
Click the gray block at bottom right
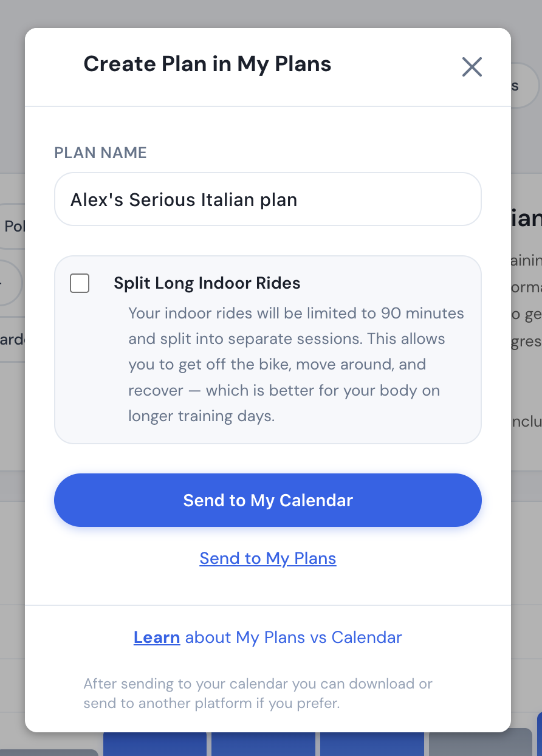tap(480, 744)
